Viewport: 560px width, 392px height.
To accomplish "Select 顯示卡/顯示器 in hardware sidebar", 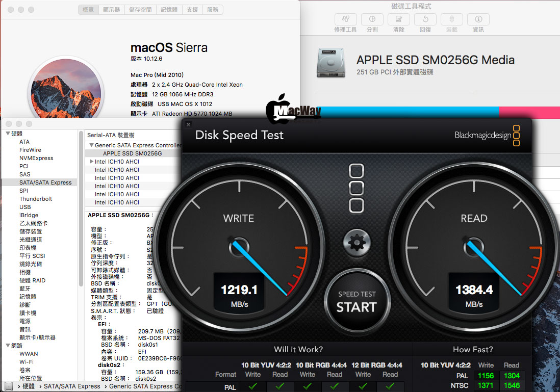I will [x=38, y=338].
